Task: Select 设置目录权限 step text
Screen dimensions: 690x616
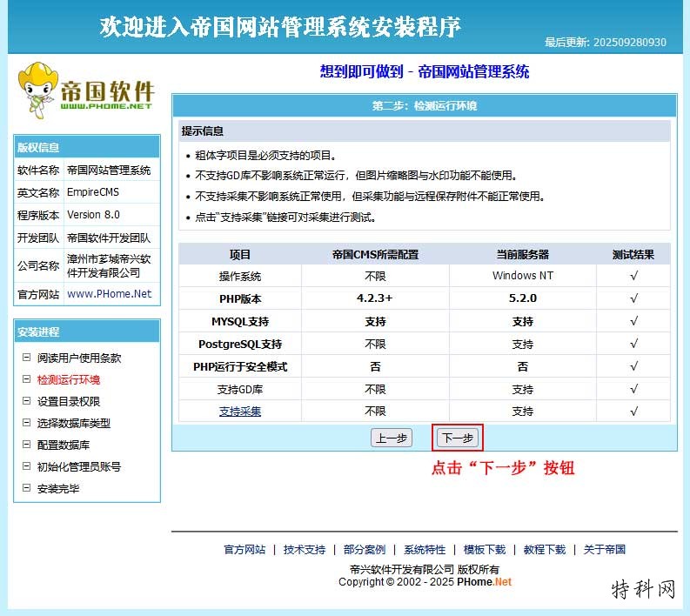Action: point(69,402)
